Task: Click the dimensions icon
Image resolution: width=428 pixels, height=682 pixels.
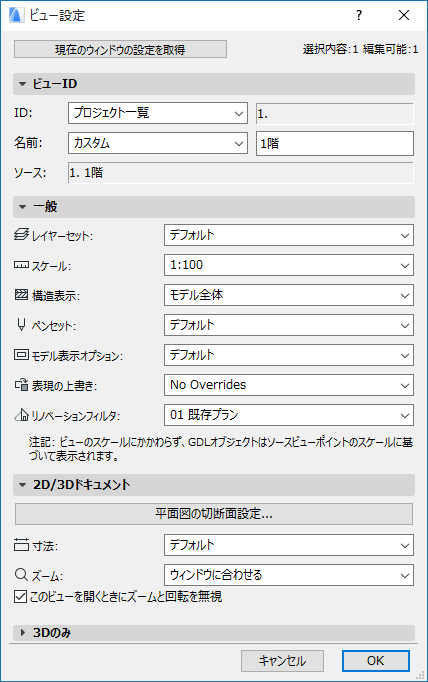Action: tap(21, 545)
